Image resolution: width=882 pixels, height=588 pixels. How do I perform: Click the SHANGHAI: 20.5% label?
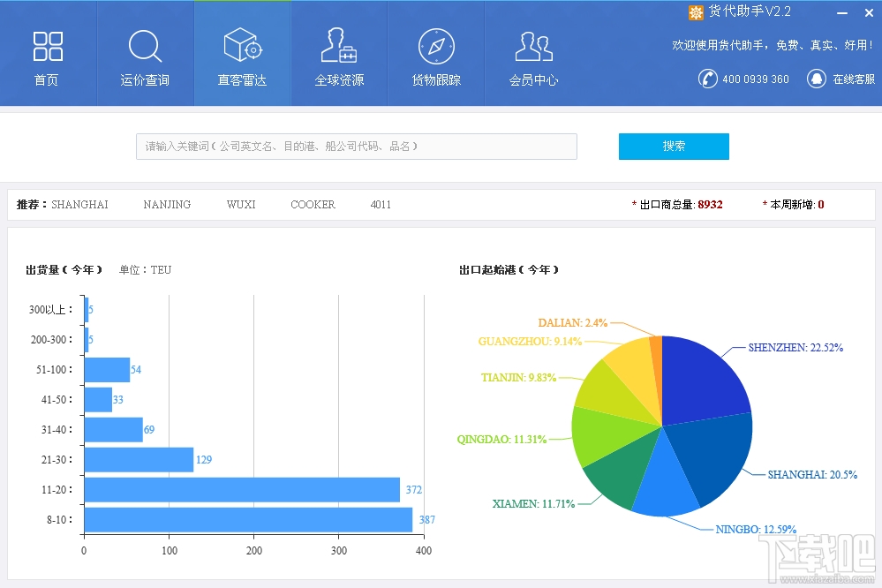(812, 475)
